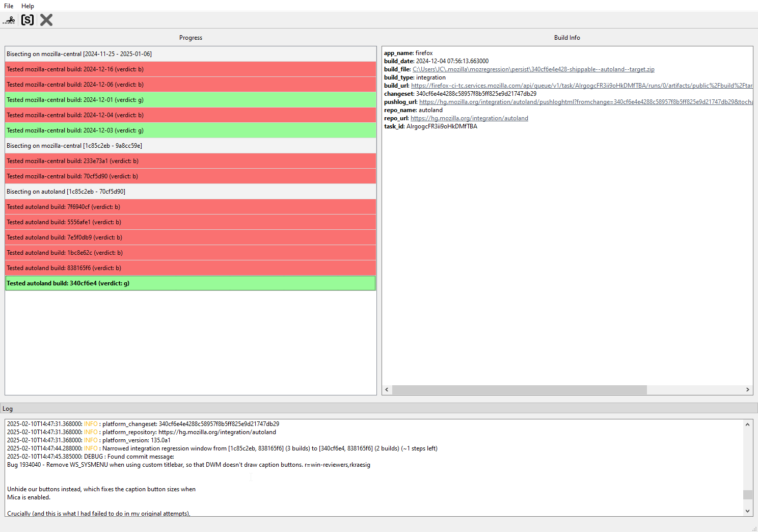This screenshot has width=758, height=532.
Task: Select row Bisecting on mozilla-central 2024-11-25 - 2025-01-06
Action: click(191, 54)
